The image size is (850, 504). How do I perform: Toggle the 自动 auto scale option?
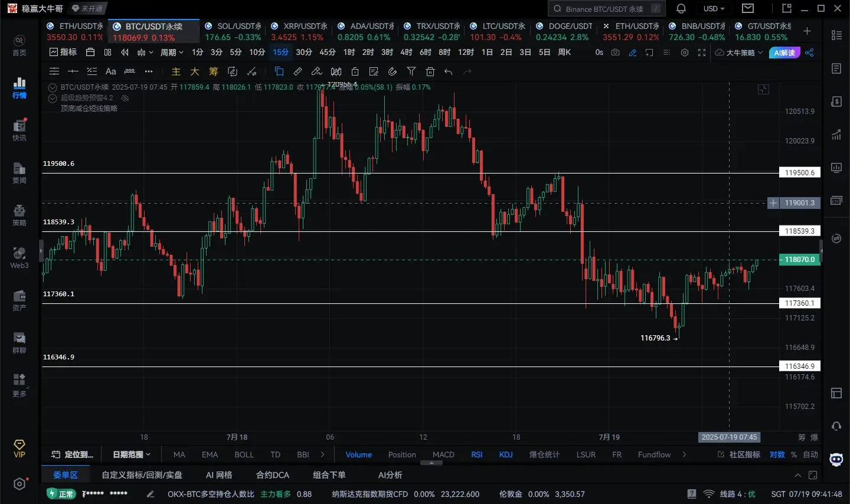click(x=810, y=454)
